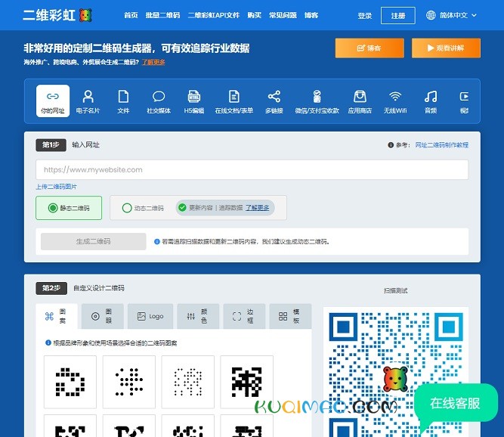The width and height of the screenshot is (504, 437).
Task: Click the info icon beside 参考
Action: (391, 145)
